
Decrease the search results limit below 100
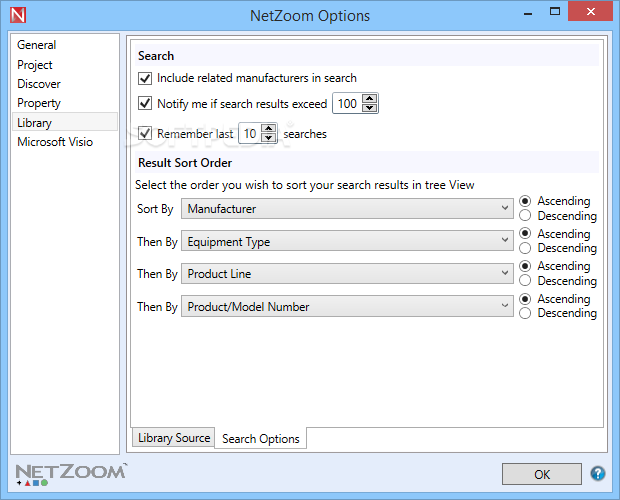369,108
